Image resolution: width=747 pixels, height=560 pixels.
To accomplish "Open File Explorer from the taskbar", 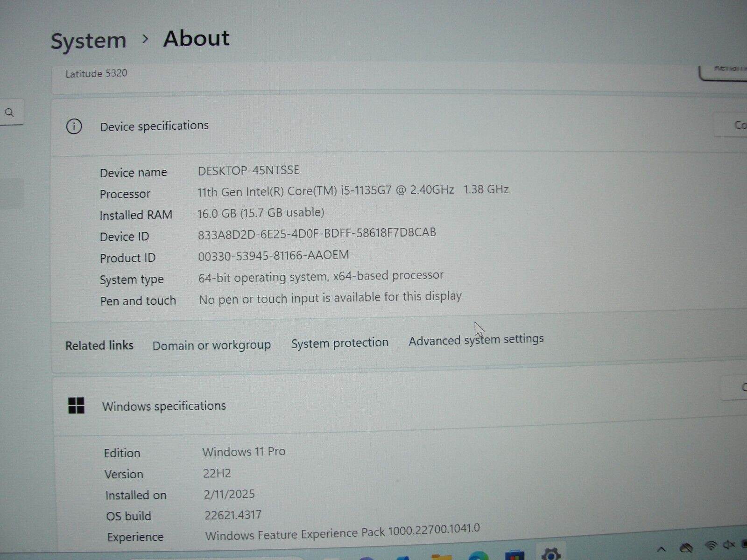I will click(x=441, y=556).
